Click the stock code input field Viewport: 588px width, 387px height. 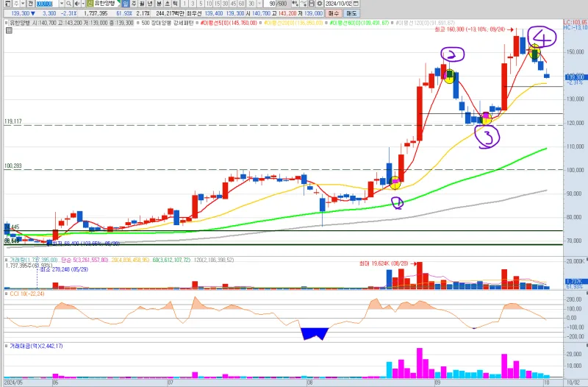[x=44, y=4]
